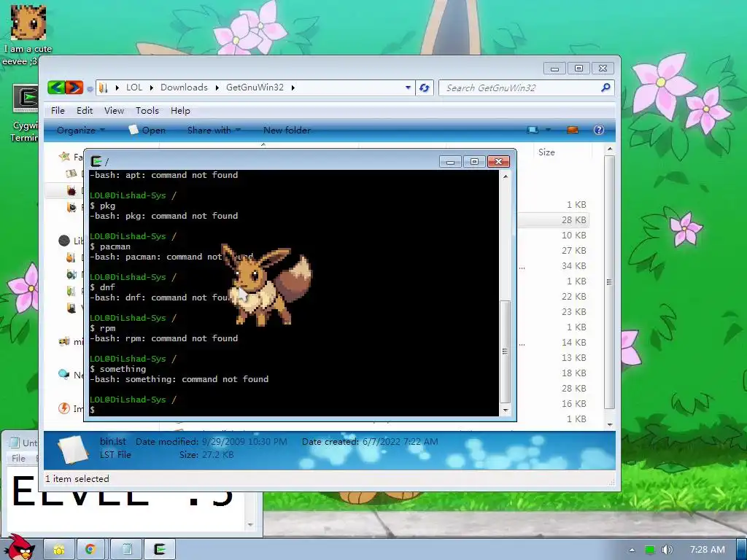Select the file row sized 34 KB
The image size is (747, 560).
553,265
